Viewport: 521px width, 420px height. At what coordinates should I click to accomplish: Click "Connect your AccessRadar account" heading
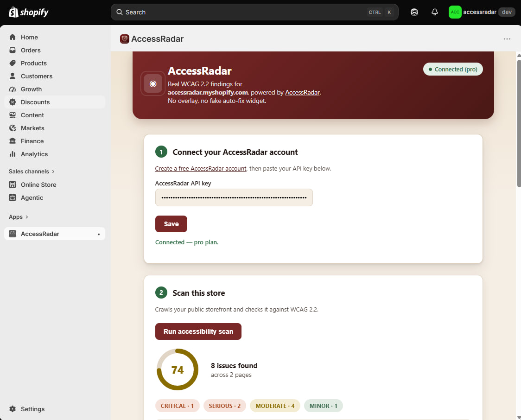[235, 152]
